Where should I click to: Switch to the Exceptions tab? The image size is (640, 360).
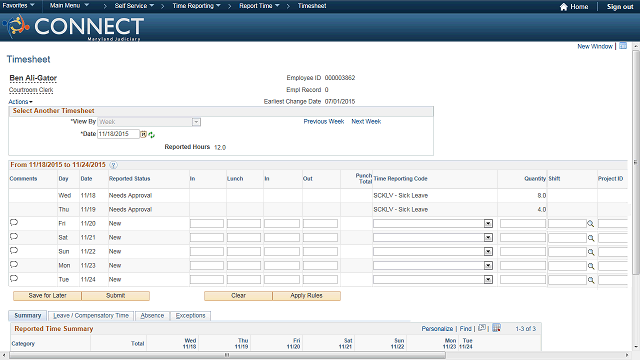coord(191,316)
